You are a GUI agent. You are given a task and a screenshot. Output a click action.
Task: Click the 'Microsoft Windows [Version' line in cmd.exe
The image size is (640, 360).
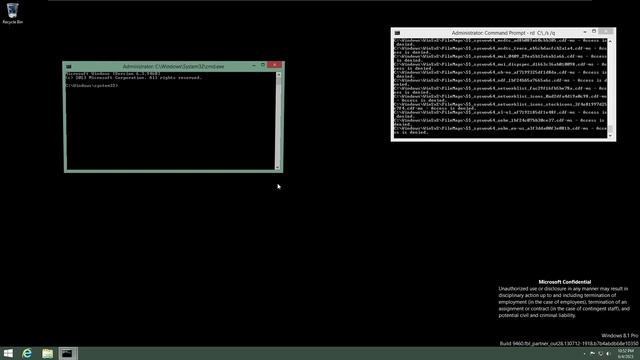[113, 73]
